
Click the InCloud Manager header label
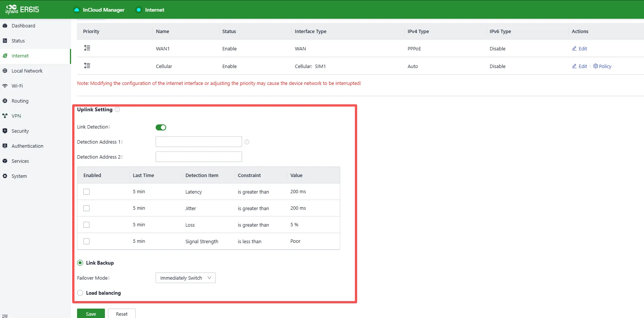pyautogui.click(x=104, y=10)
